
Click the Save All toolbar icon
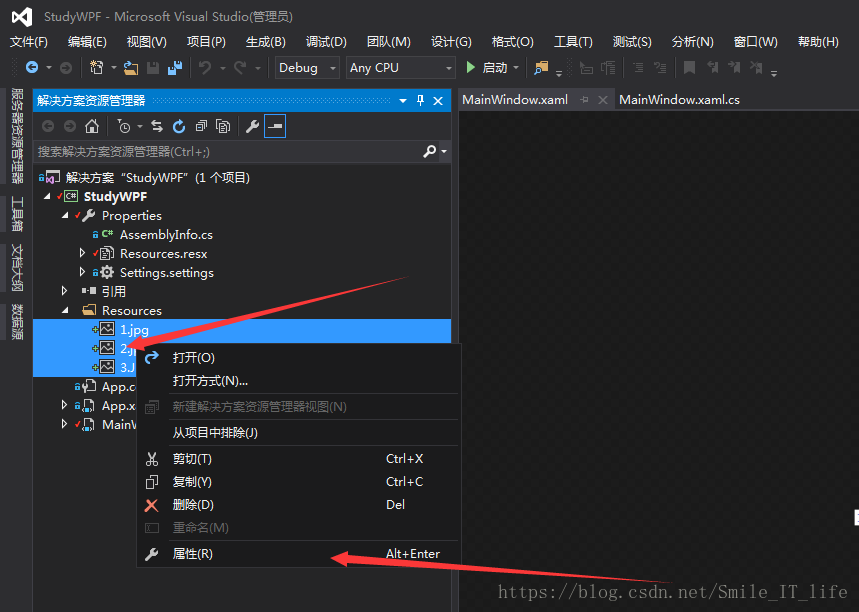tap(175, 67)
